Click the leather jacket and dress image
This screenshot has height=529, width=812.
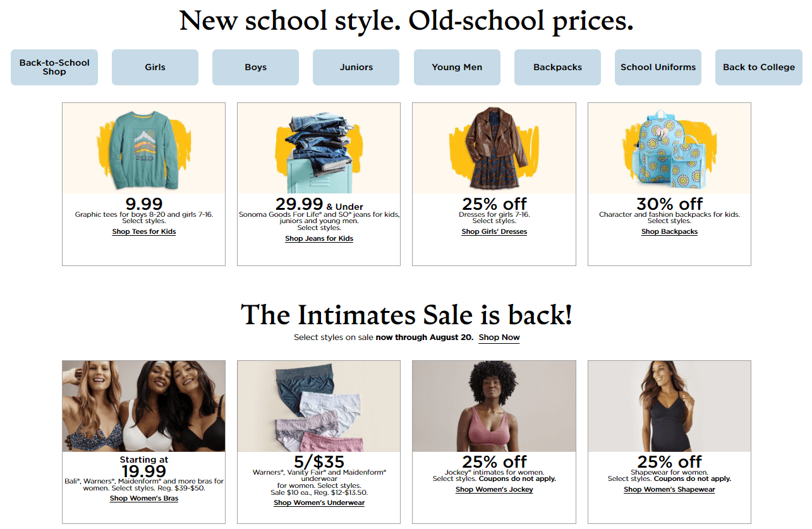point(494,149)
